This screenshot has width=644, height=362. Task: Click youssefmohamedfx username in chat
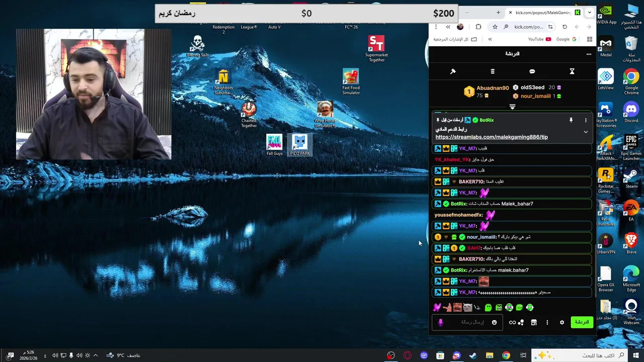click(x=458, y=215)
